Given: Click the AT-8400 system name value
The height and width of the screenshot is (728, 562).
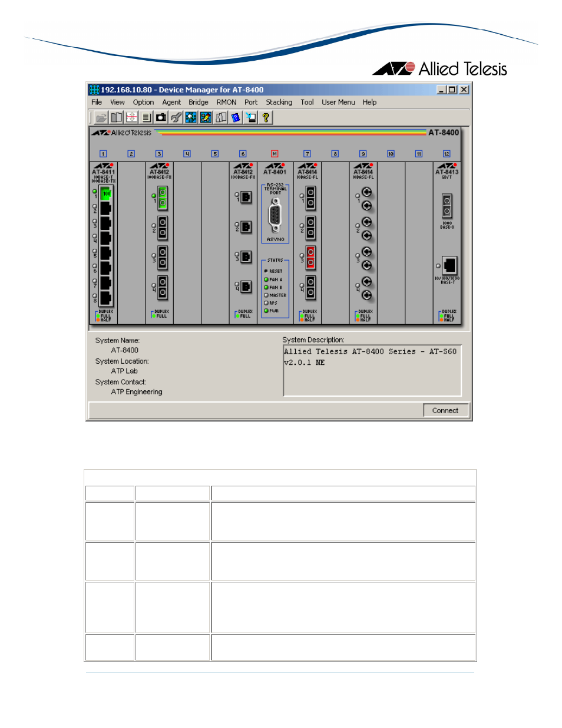Looking at the screenshot, I should (125, 350).
